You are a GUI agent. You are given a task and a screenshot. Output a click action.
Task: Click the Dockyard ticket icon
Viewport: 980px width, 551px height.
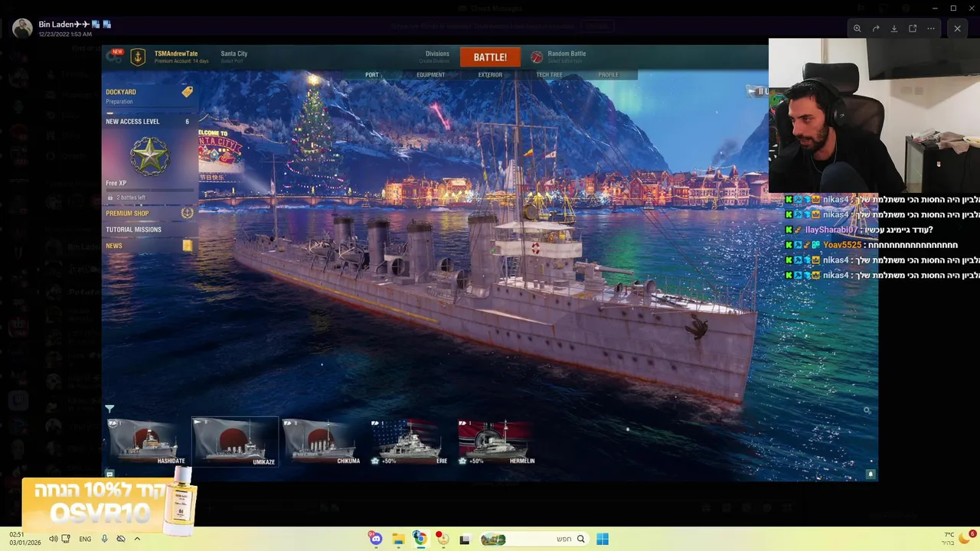(187, 92)
